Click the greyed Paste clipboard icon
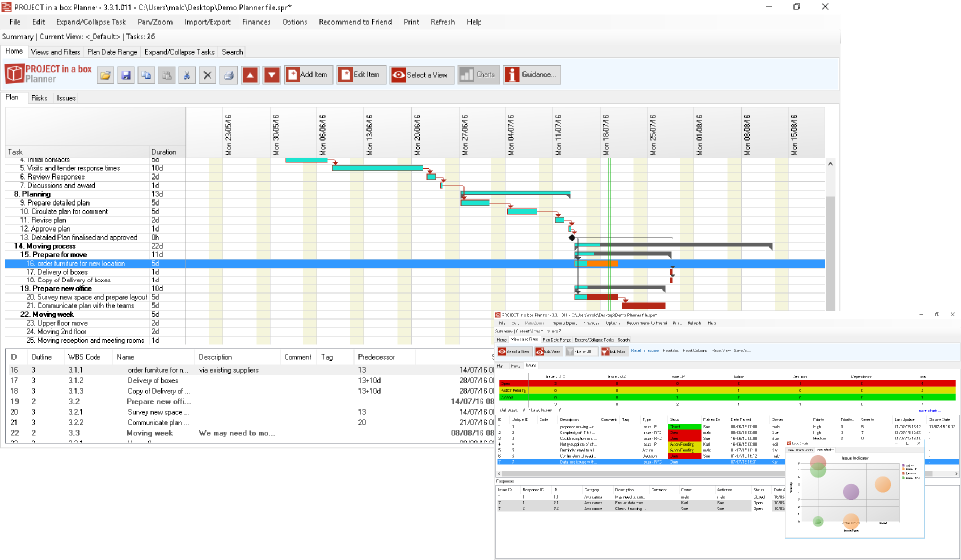 point(167,75)
